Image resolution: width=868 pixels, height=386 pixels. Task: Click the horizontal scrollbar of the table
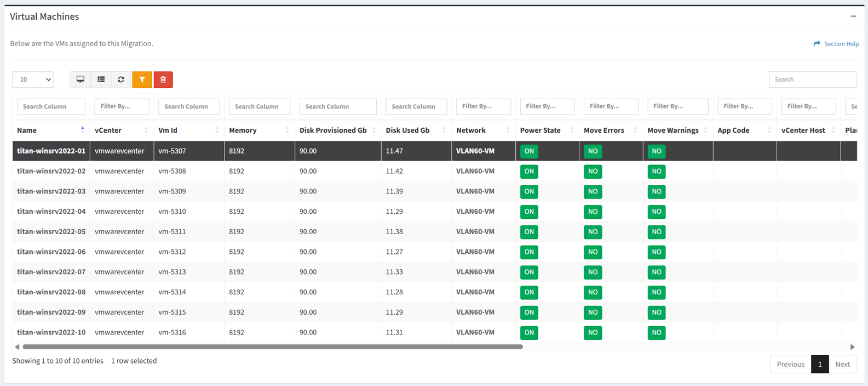273,347
